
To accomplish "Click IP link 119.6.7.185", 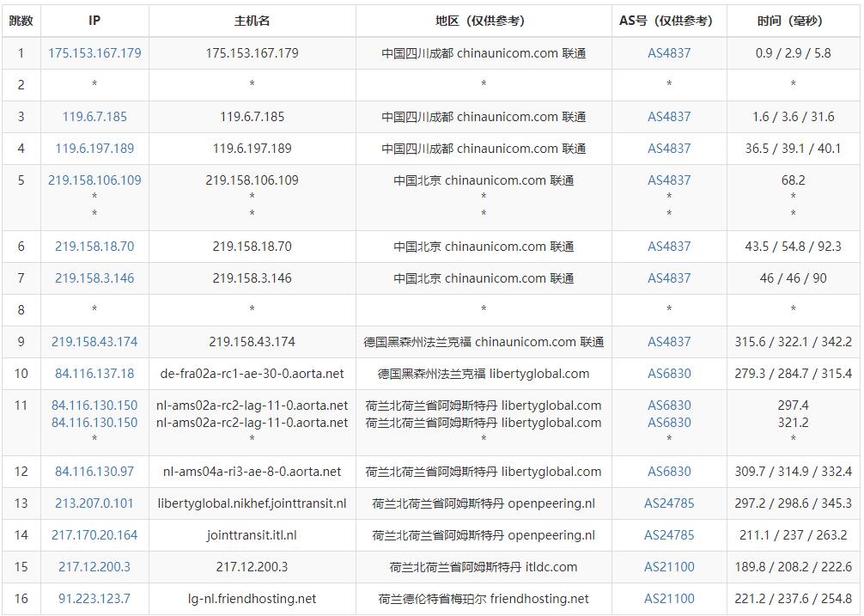I will (94, 117).
